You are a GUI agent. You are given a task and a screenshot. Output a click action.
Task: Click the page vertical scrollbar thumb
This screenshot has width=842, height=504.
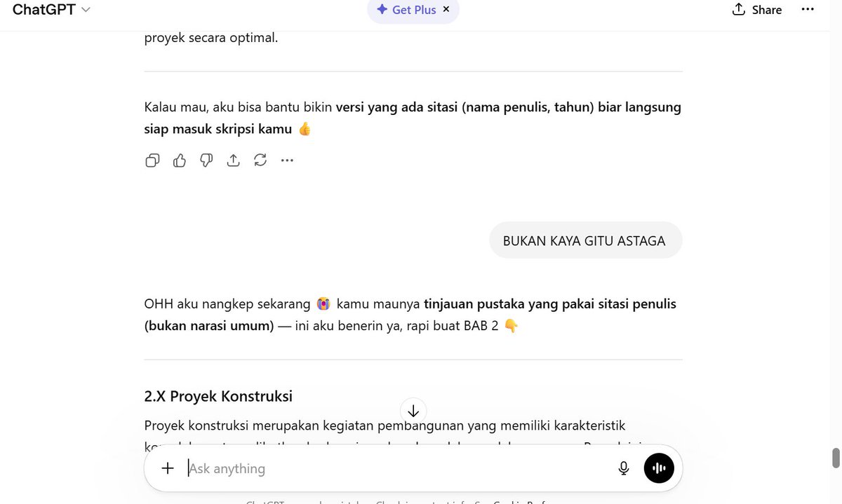coord(836,457)
